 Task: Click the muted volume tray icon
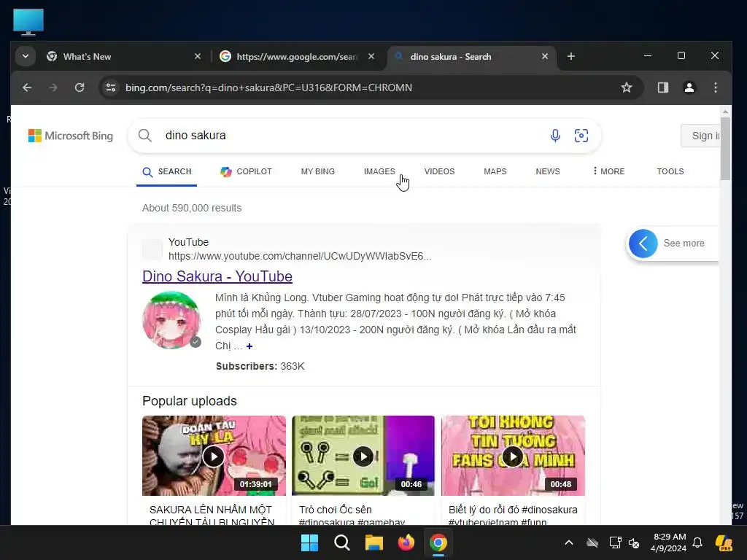click(634, 542)
